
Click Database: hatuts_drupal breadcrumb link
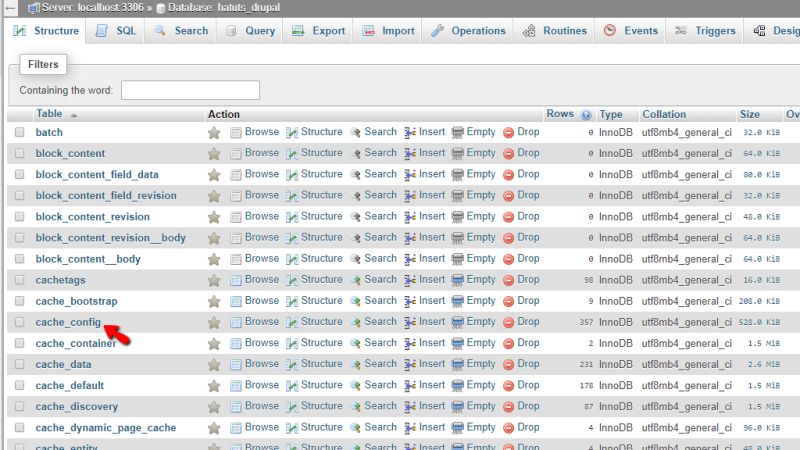pyautogui.click(x=224, y=8)
